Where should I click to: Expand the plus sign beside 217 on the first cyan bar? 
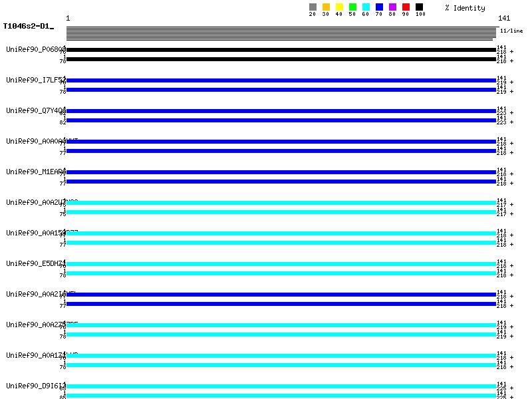[512, 205]
